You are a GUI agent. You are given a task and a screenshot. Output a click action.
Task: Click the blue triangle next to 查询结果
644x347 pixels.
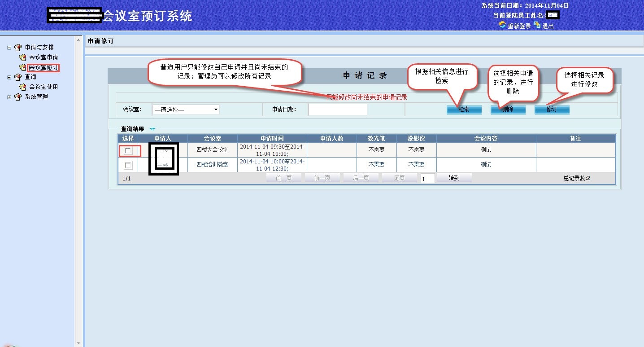point(152,129)
